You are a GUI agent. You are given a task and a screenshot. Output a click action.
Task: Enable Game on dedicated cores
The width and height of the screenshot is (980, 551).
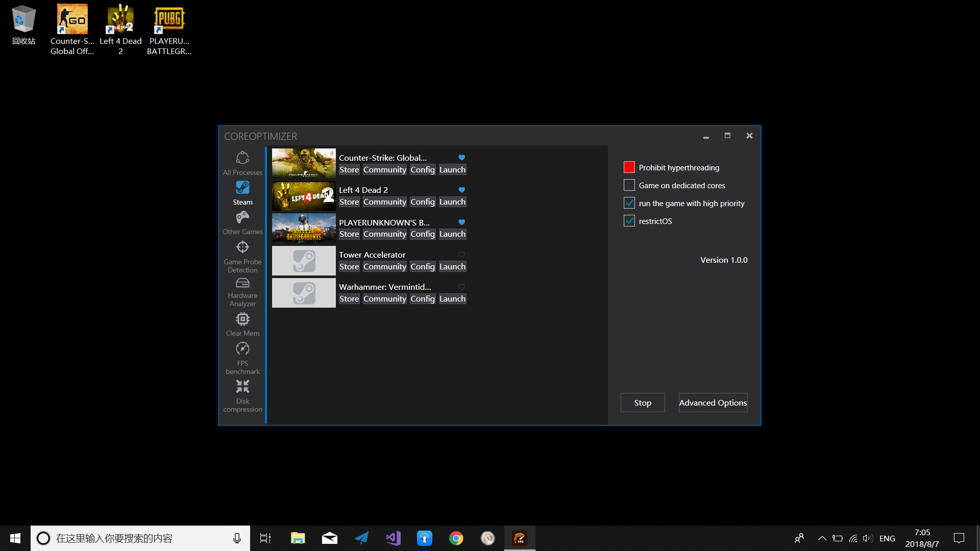click(x=629, y=185)
